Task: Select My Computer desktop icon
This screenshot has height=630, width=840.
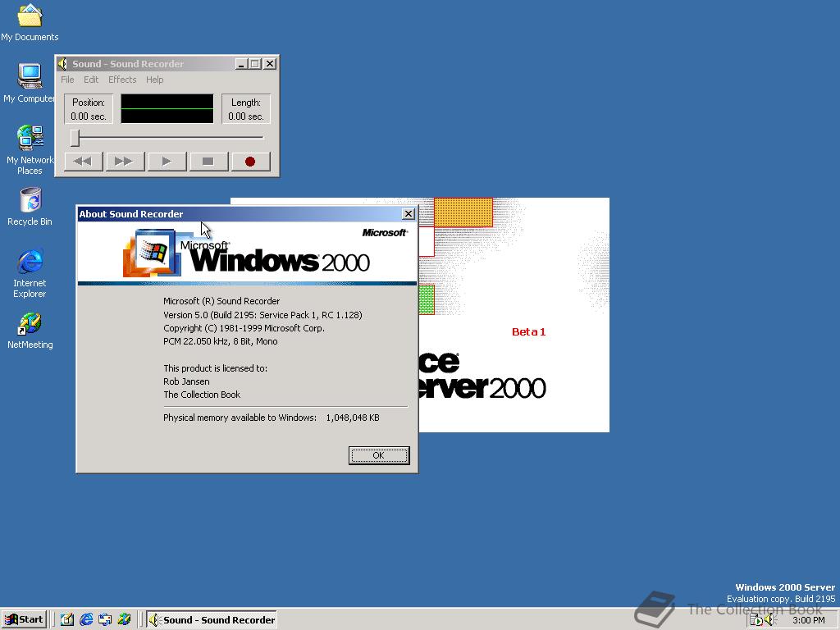Action: 30,84
